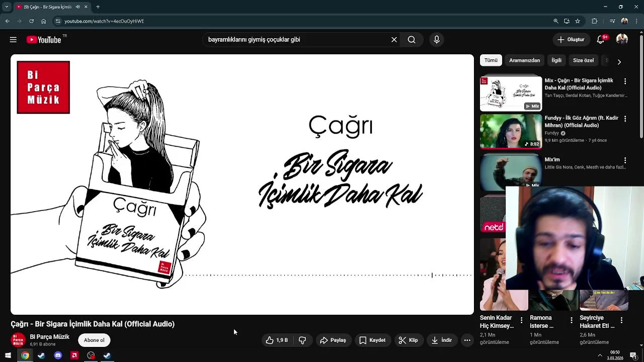The width and height of the screenshot is (644, 362).
Task: Open the Mix - Çağrı - Bir Sigara İçimlik title
Action: pyautogui.click(x=579, y=84)
